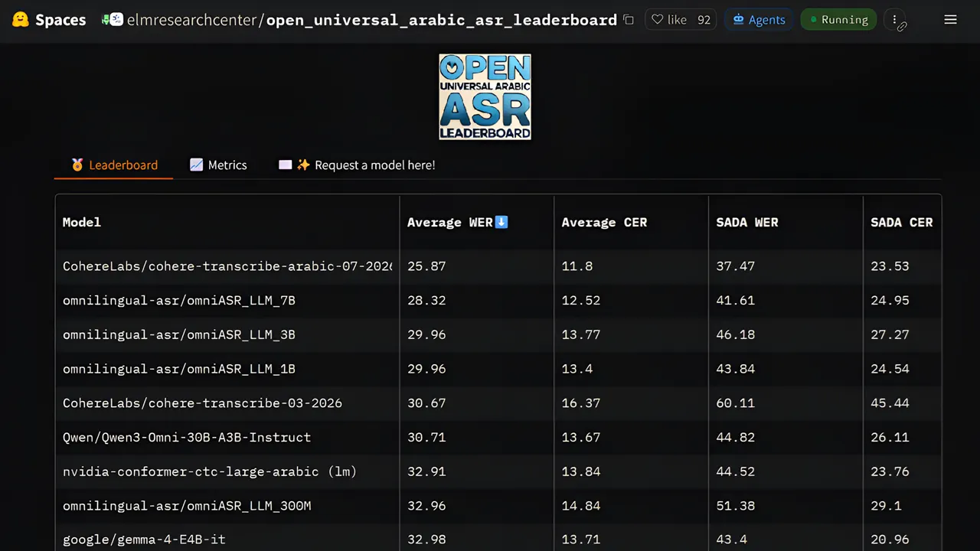Viewport: 980px width, 551px height.
Task: Select Qwen/Qwen3-Omni-30B-A3B-Instruct model cell
Action: tap(227, 438)
